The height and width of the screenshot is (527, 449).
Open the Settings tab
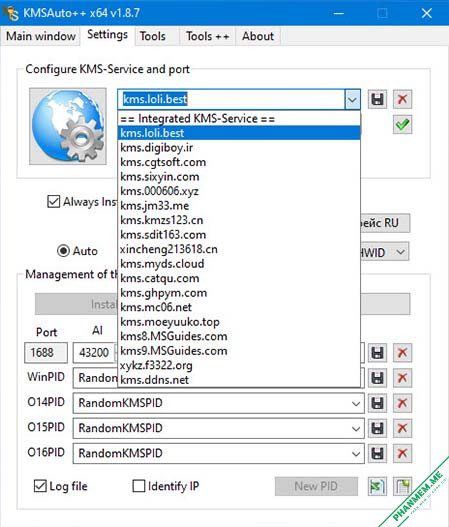pos(108,35)
